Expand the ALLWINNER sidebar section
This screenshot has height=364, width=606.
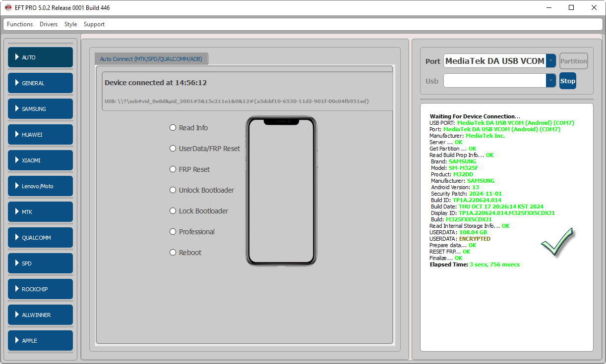click(40, 315)
